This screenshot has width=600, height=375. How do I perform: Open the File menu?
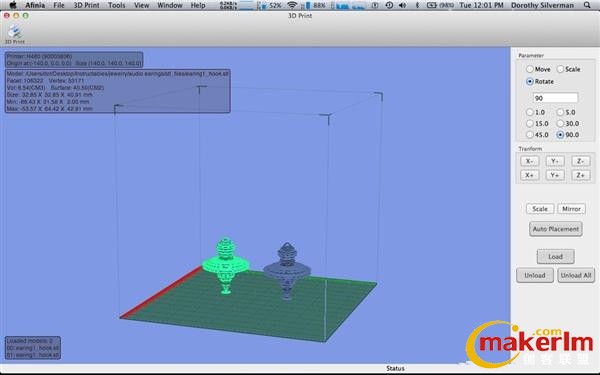pos(59,5)
